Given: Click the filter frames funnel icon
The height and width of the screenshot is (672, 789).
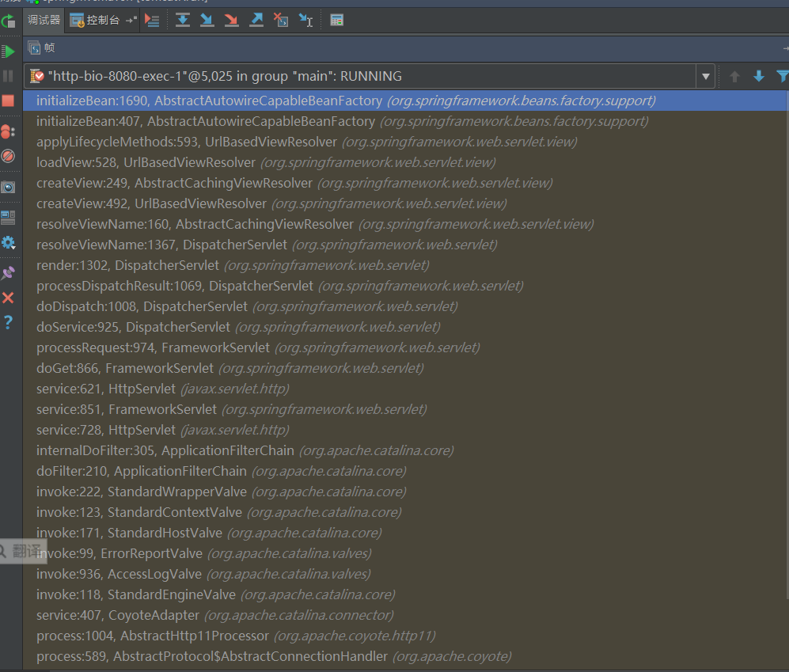Looking at the screenshot, I should [x=783, y=77].
